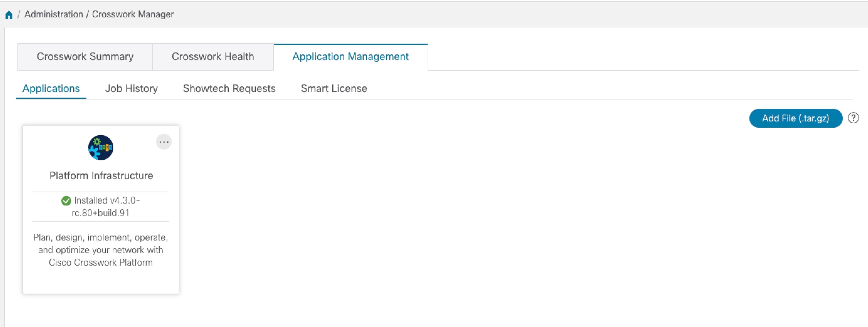
Task: Click the Installed v4.3.0-rc.80+build.91 version text
Action: [x=105, y=207]
